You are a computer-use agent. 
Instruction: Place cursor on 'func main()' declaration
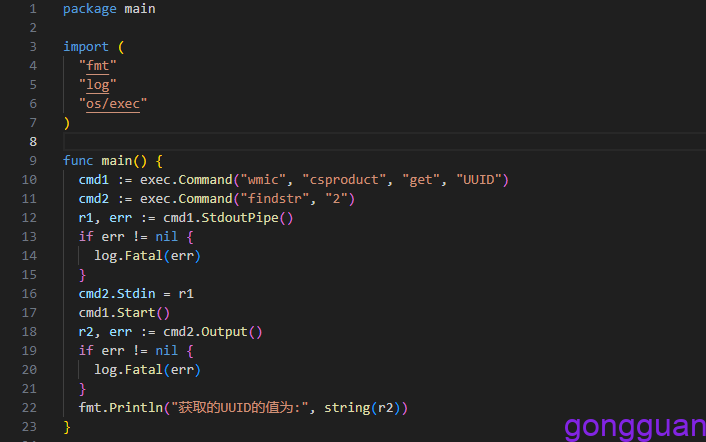[x=110, y=160]
